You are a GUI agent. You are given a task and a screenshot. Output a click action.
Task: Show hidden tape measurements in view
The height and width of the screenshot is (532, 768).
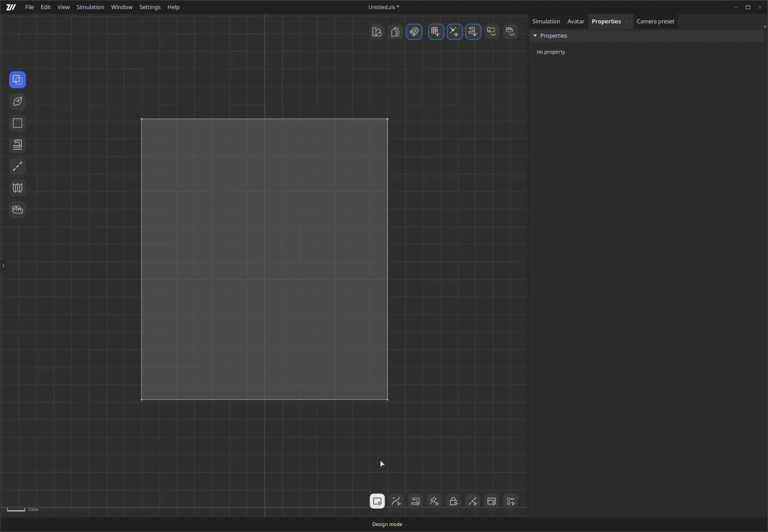[x=510, y=32]
